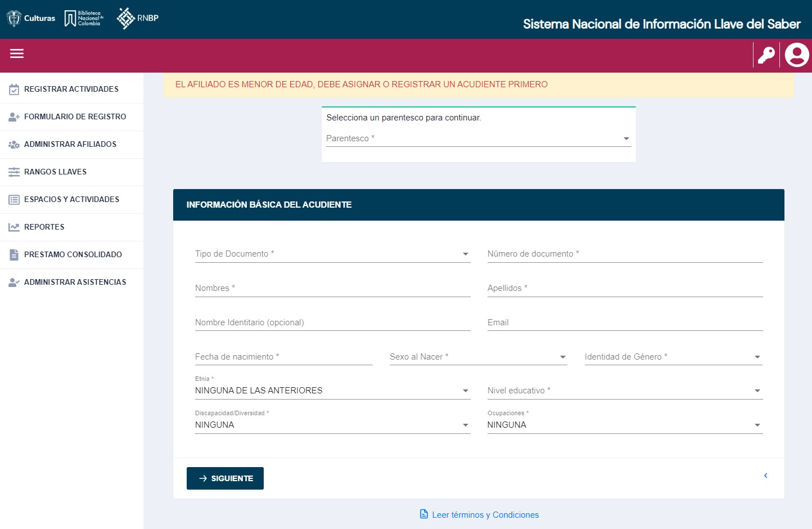Click the Culturas logo

pyautogui.click(x=30, y=18)
